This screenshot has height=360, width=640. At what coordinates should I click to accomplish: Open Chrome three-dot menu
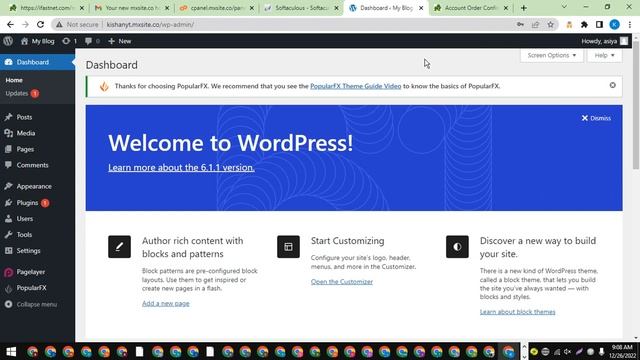point(630,24)
